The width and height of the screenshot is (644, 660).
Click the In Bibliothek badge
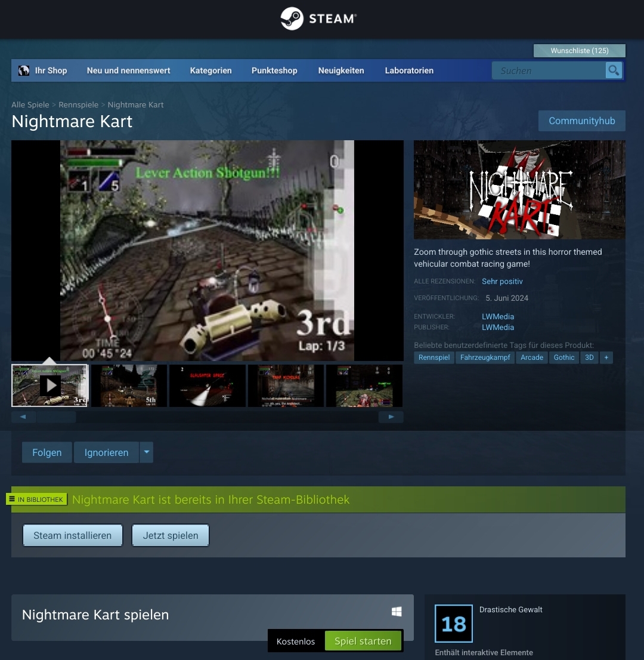pos(36,499)
